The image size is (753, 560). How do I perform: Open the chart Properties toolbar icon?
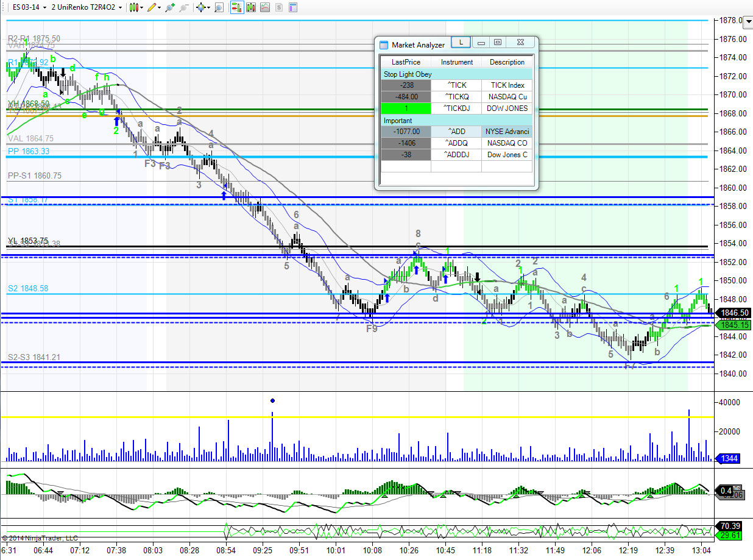pyautogui.click(x=293, y=7)
